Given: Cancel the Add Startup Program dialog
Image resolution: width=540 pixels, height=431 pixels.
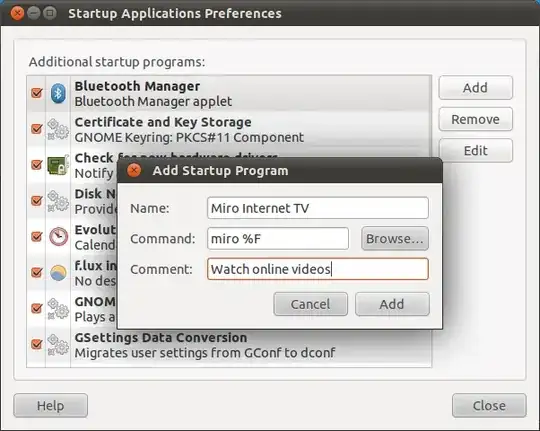Looking at the screenshot, I should (310, 304).
